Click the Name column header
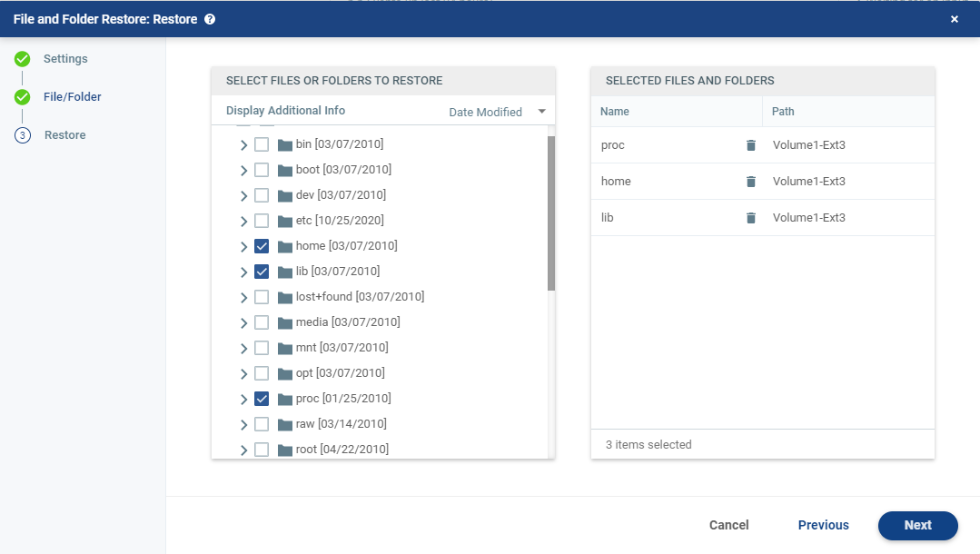The height and width of the screenshot is (554, 980). click(614, 112)
